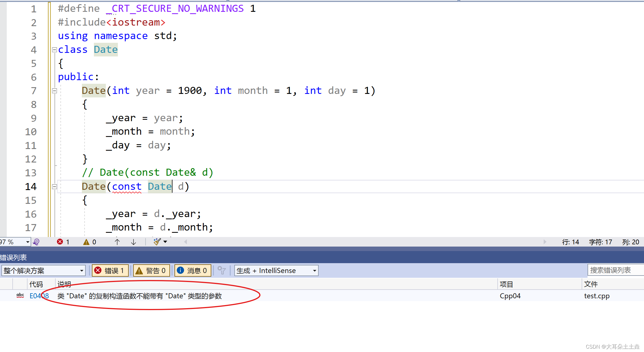The image size is (644, 352).
Task: Click _CRT_SECURE_NO_WARNINGS macro on line 1
Action: tap(175, 8)
